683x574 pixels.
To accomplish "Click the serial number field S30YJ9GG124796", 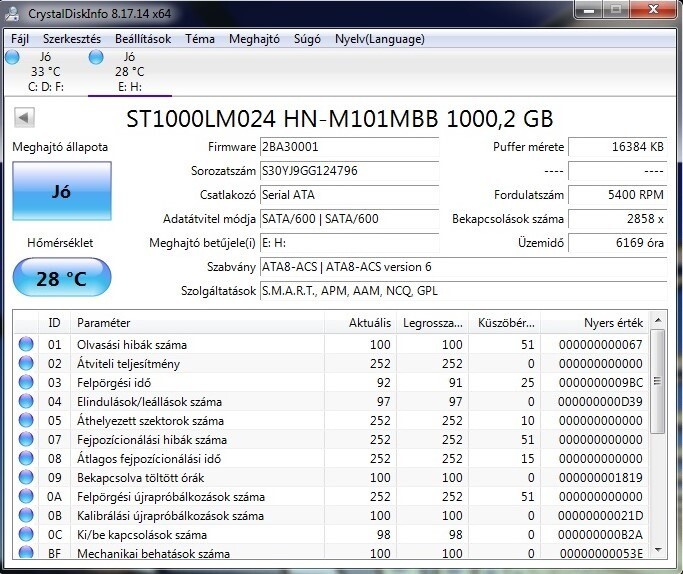I will click(349, 171).
